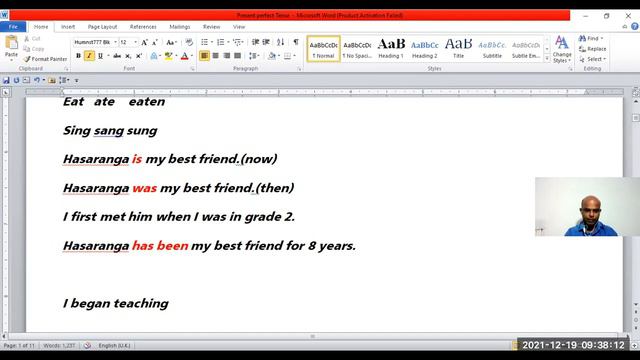Click the Text Highlight Color icon
This screenshot has width=640, height=360.
pos(168,56)
